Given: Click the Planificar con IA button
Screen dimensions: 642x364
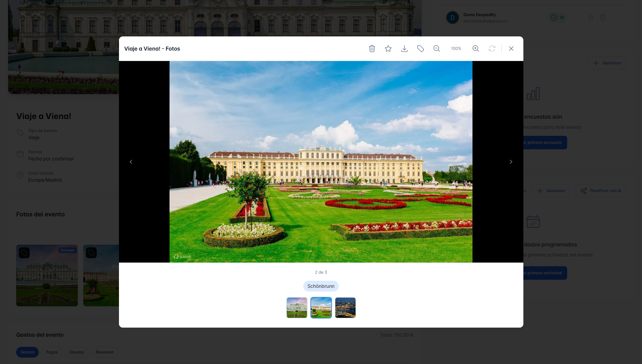Looking at the screenshot, I should (x=600, y=190).
